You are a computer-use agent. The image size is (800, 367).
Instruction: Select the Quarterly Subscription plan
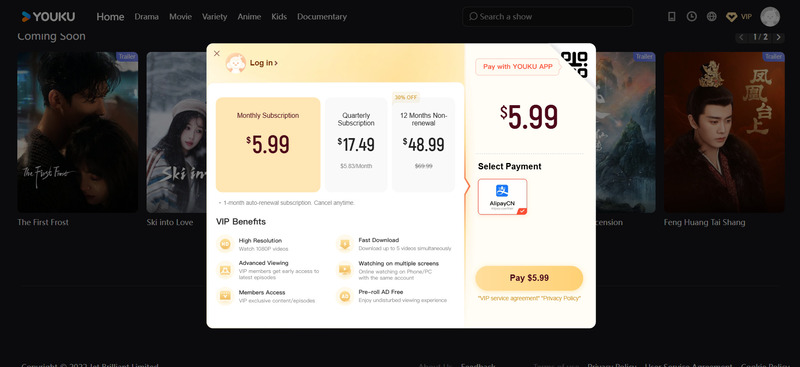point(356,145)
